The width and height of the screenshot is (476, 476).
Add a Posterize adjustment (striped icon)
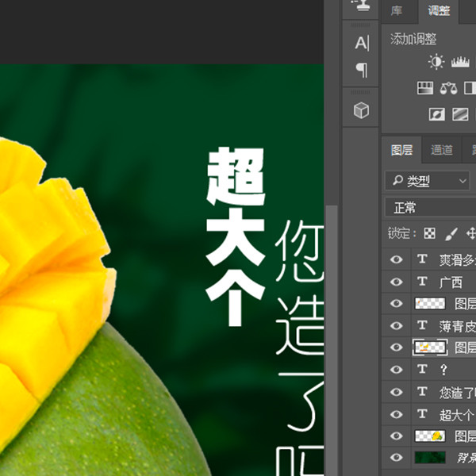(460, 114)
